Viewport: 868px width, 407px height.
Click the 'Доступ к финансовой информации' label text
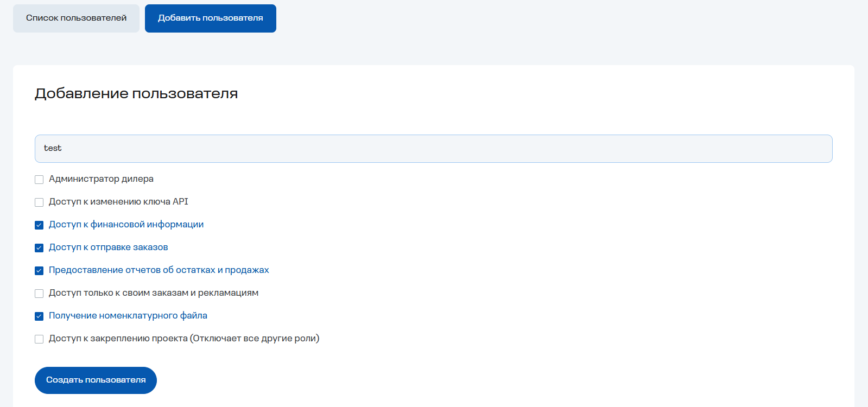pyautogui.click(x=126, y=225)
